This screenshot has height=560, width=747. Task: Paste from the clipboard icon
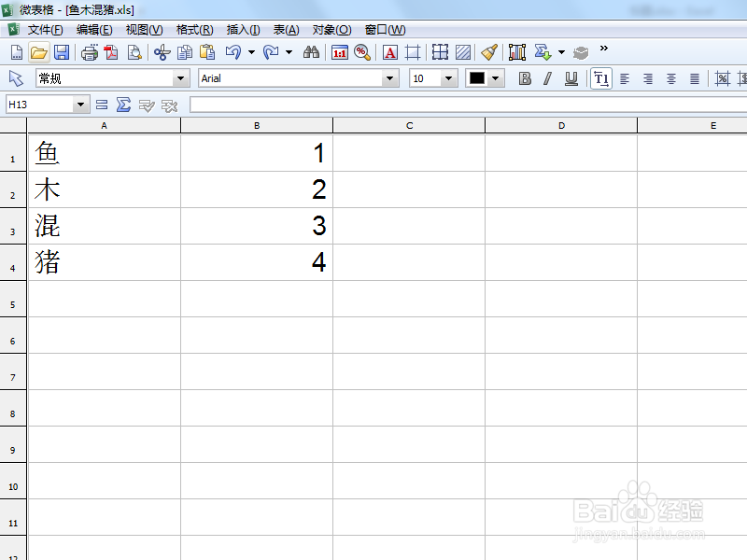point(207,52)
